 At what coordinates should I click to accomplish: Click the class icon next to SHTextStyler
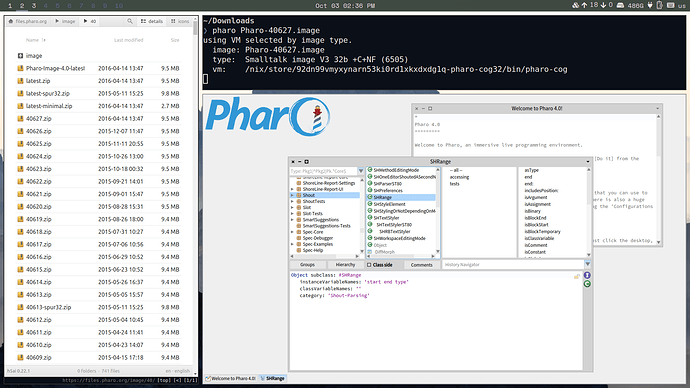(370, 218)
